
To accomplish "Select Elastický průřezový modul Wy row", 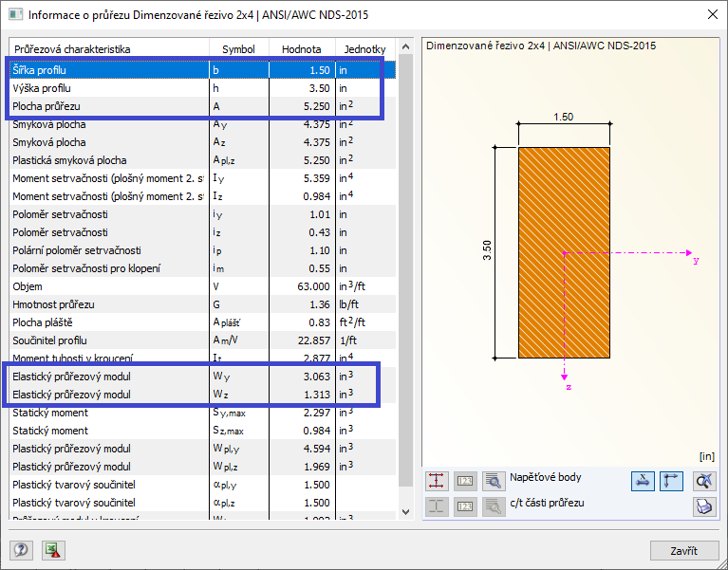I will click(x=202, y=377).
